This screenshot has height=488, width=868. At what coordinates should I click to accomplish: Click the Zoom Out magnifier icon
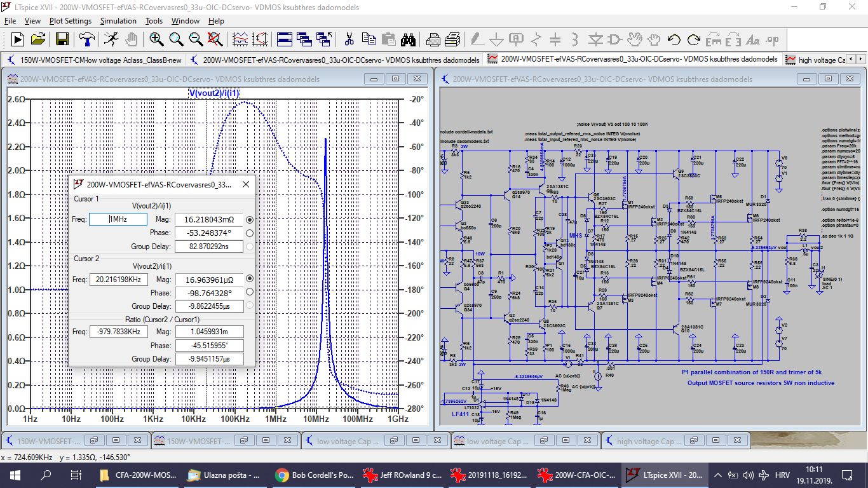click(x=196, y=39)
